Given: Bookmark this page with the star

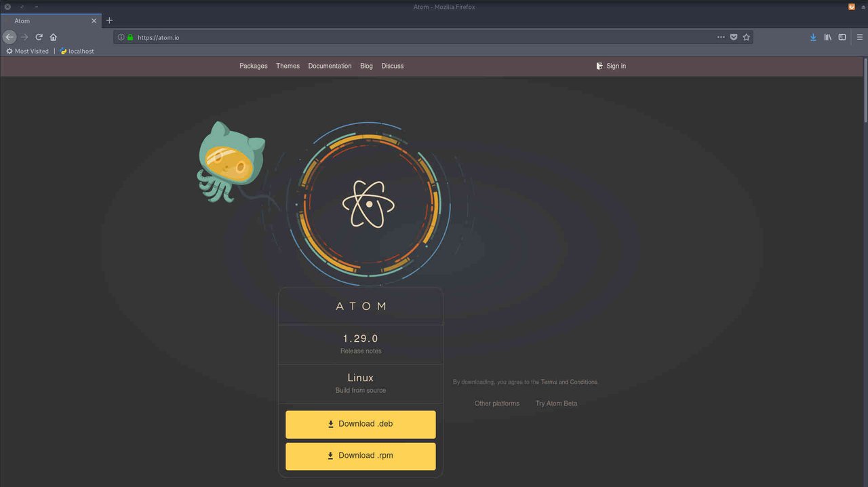Looking at the screenshot, I should (746, 37).
